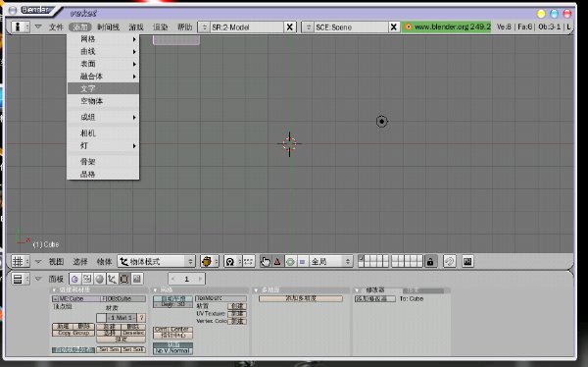Image resolution: width=588 pixels, height=367 pixels.
Task: Switch to Scene context image icon
Action: tap(137, 279)
